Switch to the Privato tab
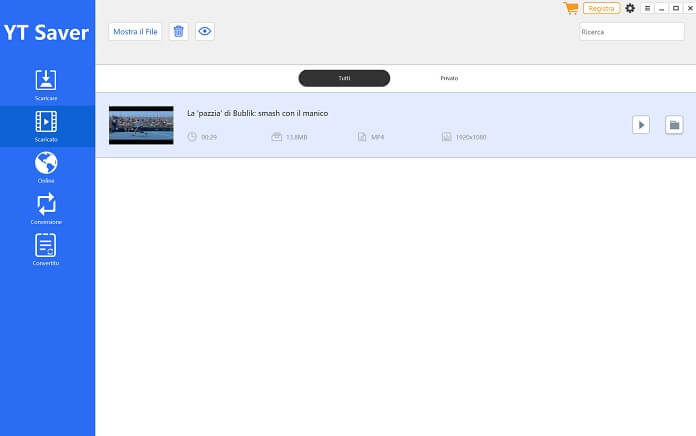The image size is (696, 436). [x=449, y=78]
